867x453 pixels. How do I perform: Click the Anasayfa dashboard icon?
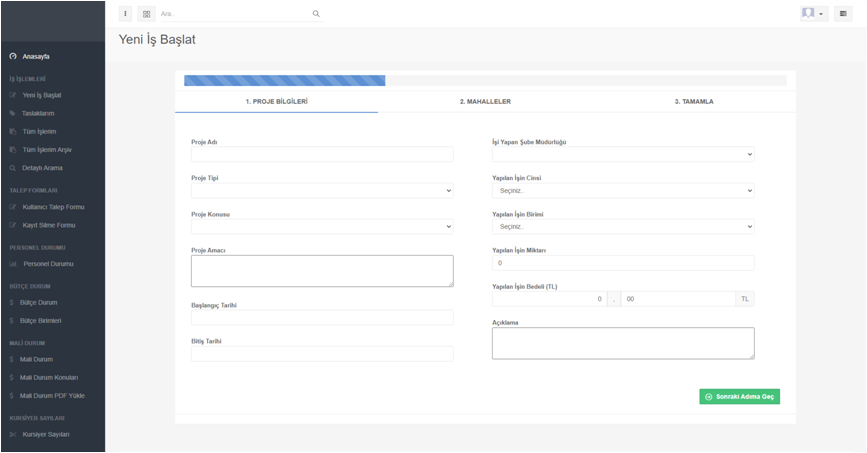click(x=13, y=57)
